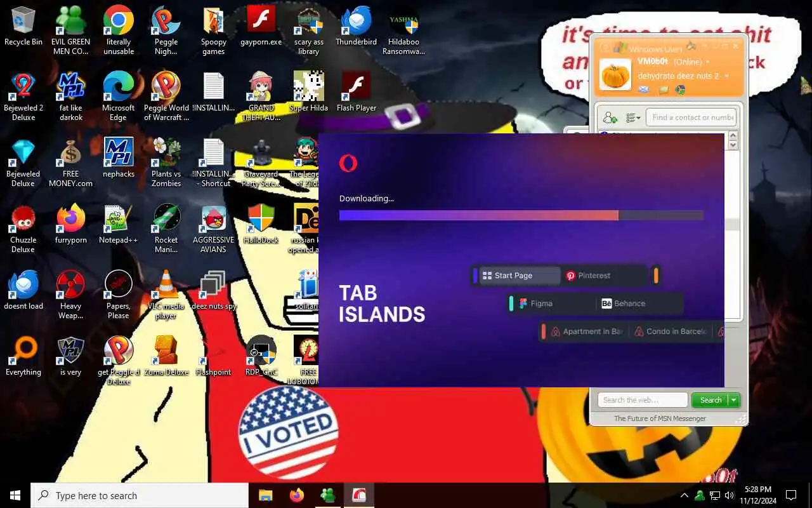The width and height of the screenshot is (812, 508).
Task: Open the Notepad++ desktop icon
Action: coord(119,225)
